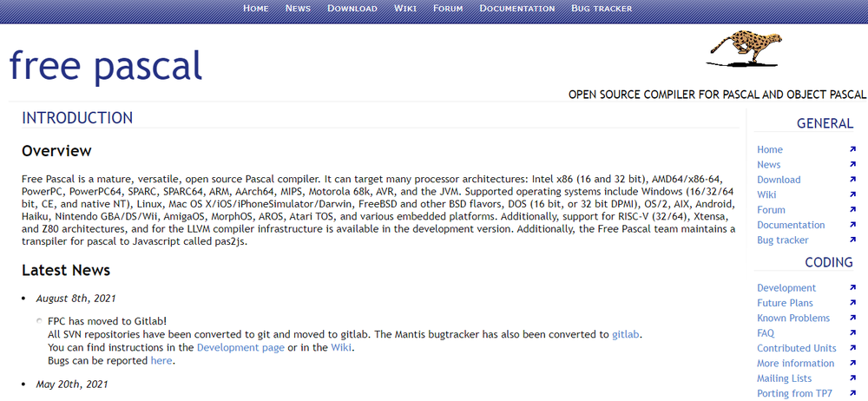Click the arrow icon beside Contributed Units
Viewport: 868px width, 401px height.
pyautogui.click(x=852, y=348)
